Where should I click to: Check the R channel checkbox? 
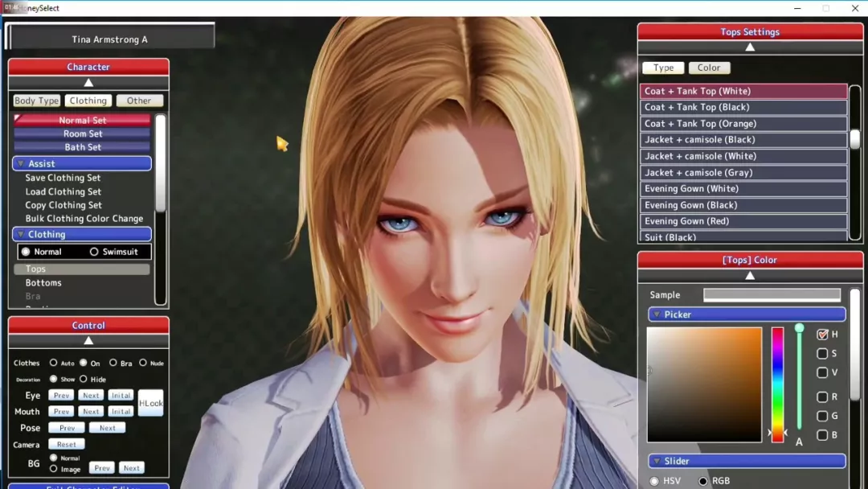[822, 397]
